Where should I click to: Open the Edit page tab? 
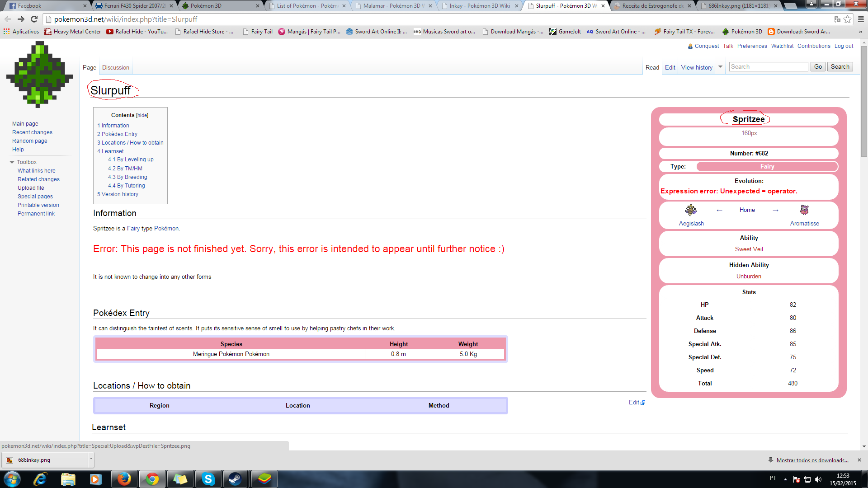[670, 68]
